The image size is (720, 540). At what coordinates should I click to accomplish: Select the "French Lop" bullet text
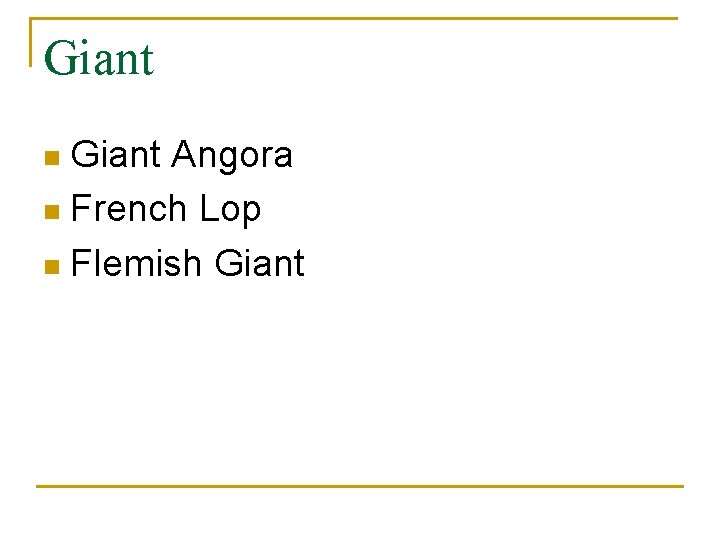(166, 209)
